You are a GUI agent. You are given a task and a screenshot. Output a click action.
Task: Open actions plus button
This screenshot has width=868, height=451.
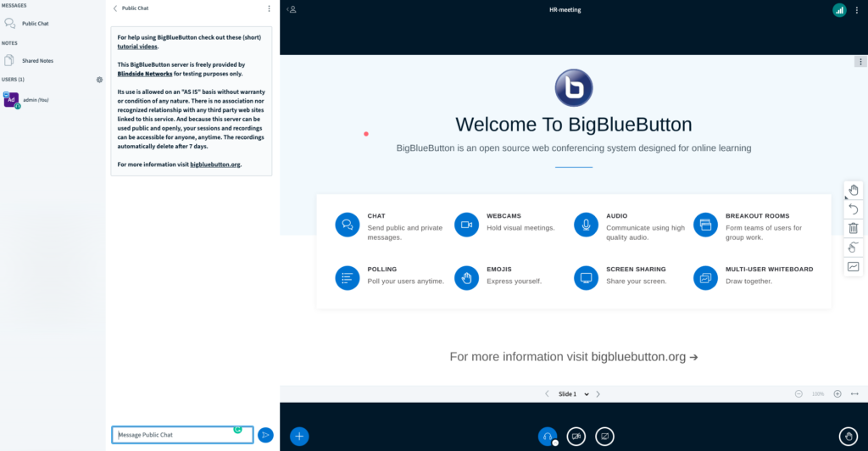[299, 436]
